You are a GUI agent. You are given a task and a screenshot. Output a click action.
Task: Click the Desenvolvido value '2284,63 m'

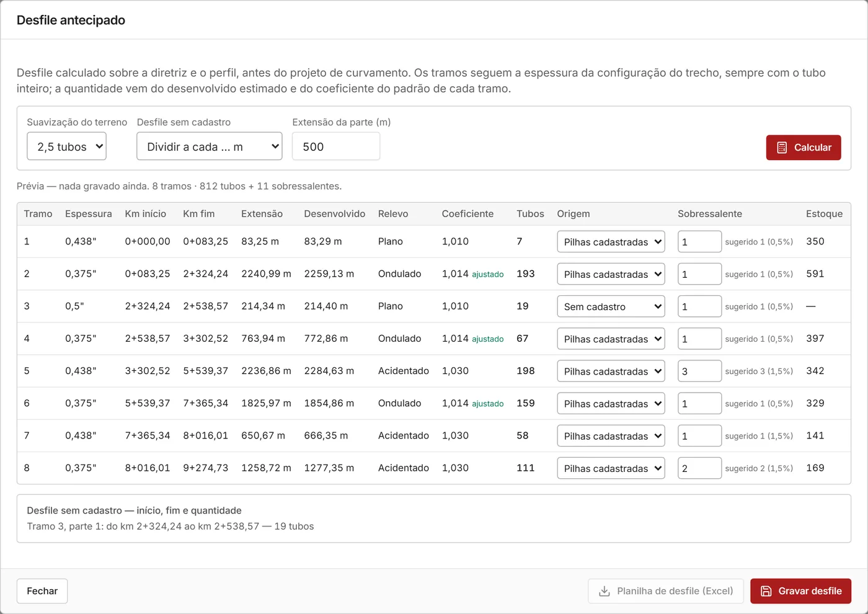(x=329, y=371)
